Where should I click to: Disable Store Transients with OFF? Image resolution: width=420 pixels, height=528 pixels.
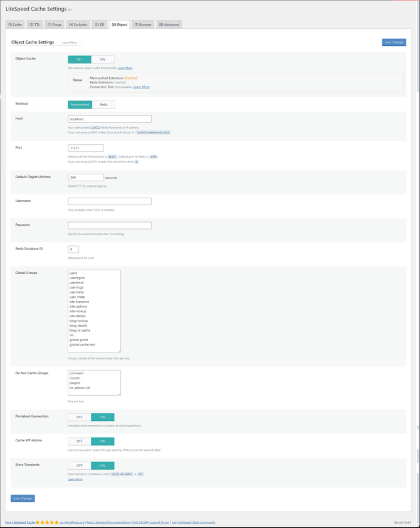(x=80, y=465)
